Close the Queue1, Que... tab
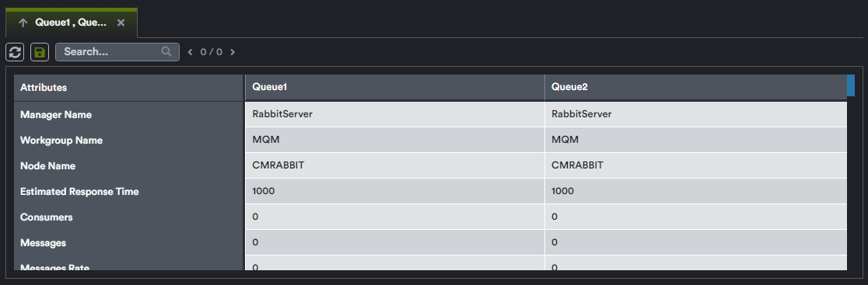The width and height of the screenshot is (868, 285). 121,23
